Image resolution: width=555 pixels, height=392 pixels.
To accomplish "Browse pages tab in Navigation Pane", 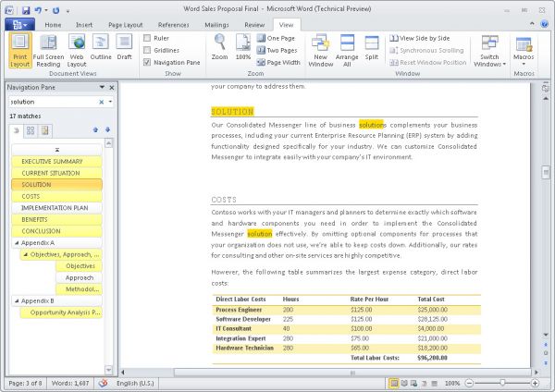I will (31, 130).
